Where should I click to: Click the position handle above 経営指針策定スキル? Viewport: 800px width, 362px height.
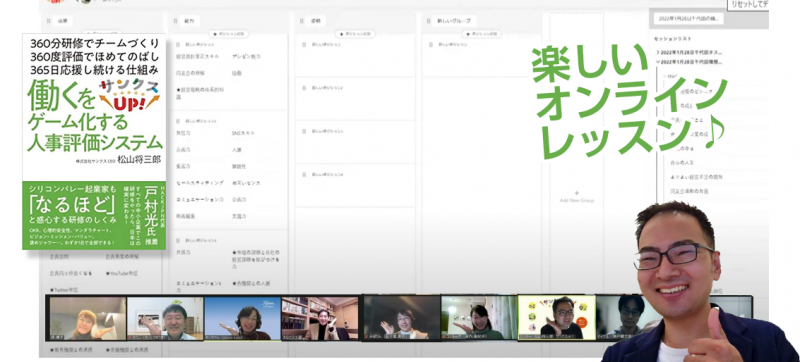click(x=179, y=44)
